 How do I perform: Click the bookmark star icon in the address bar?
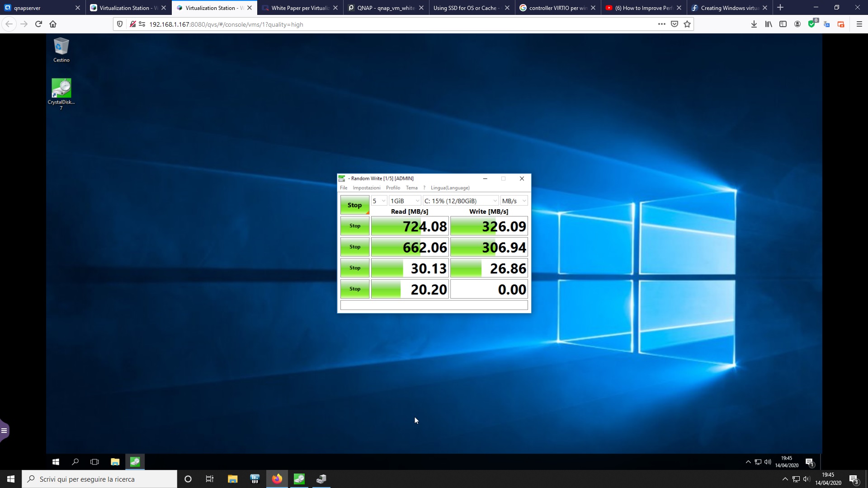[x=687, y=24]
